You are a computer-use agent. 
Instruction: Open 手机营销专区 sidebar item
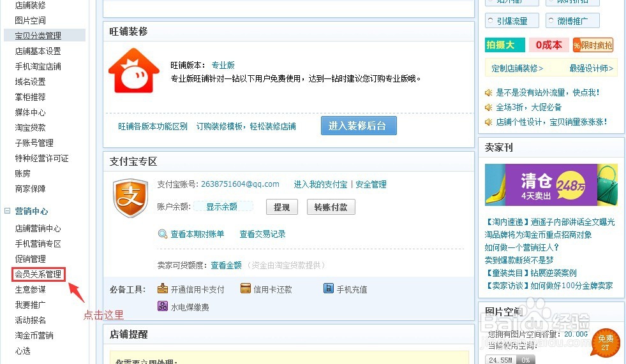[38, 244]
